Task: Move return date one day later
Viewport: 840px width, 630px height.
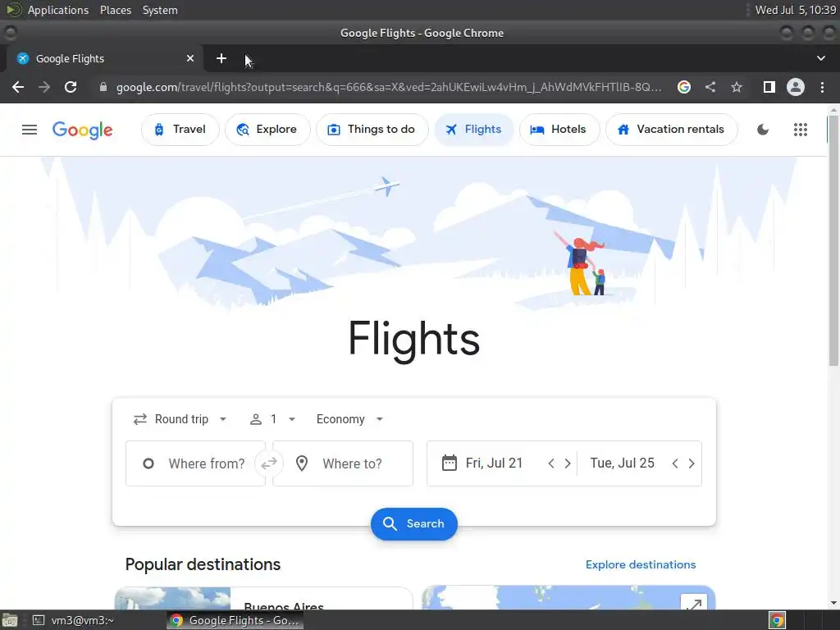Action: pos(692,463)
